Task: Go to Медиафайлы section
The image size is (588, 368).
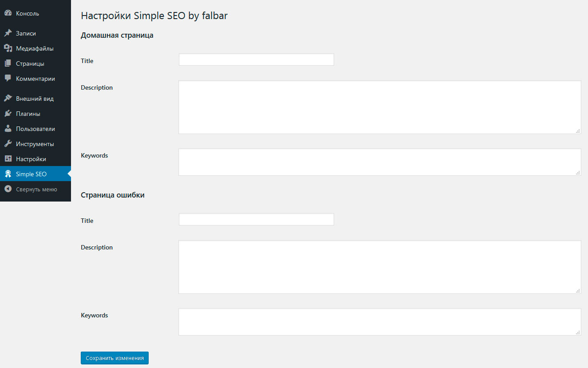Action: (x=36, y=48)
